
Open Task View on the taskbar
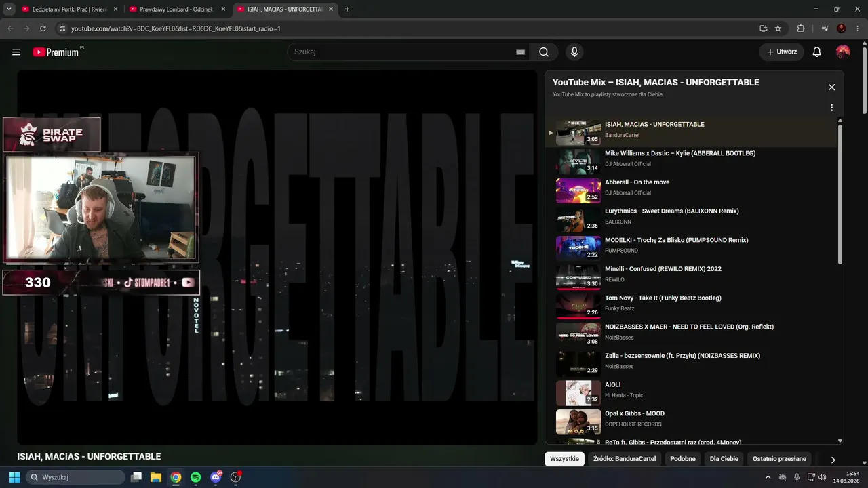(x=136, y=477)
